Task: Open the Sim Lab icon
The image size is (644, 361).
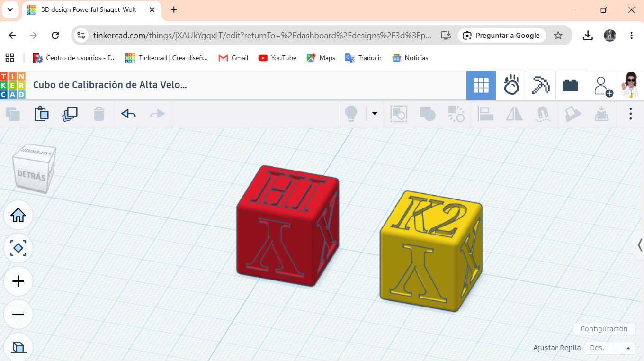Action: pyautogui.click(x=511, y=86)
